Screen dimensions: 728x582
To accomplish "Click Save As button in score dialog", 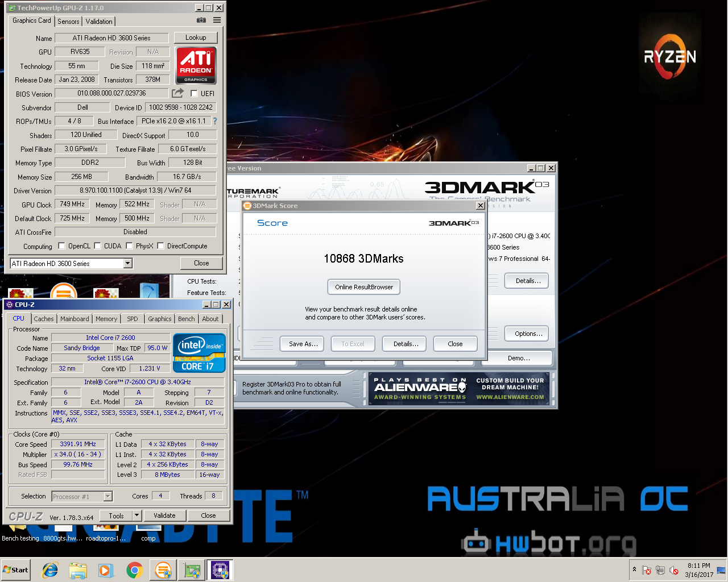I will tap(303, 344).
